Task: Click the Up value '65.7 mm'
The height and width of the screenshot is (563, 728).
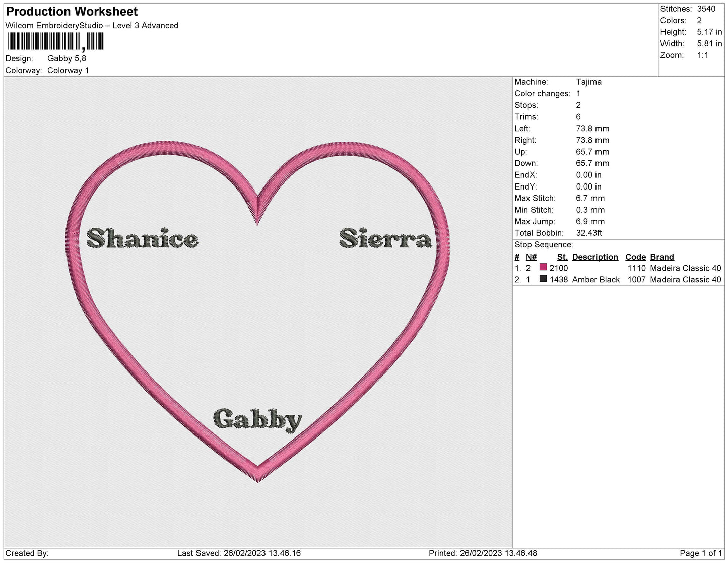Action: pos(593,152)
